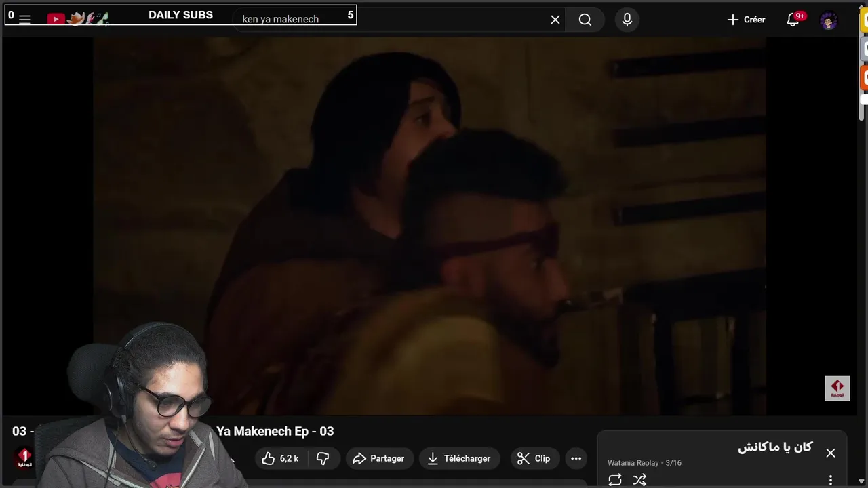
Task: Open the Créer menu
Action: click(746, 20)
